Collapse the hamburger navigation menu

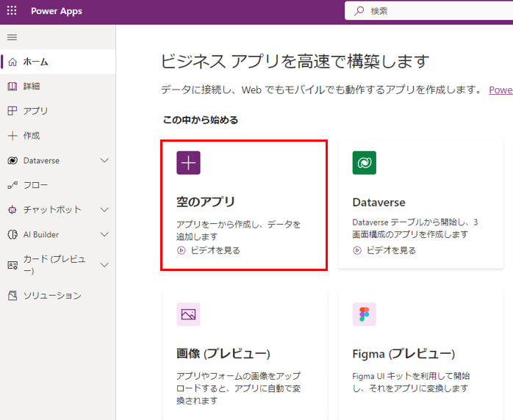pos(12,37)
